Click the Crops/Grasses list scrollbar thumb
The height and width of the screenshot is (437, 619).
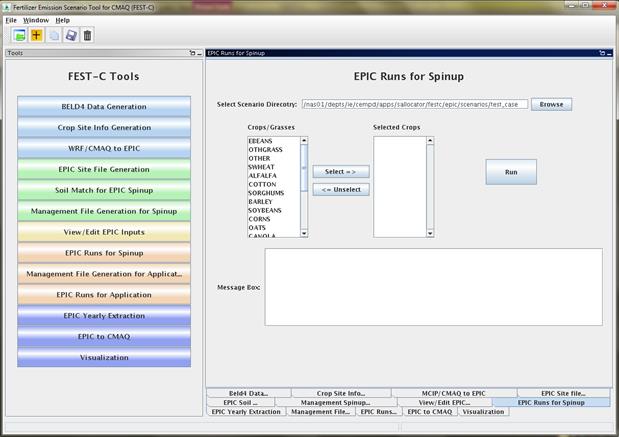click(x=304, y=168)
